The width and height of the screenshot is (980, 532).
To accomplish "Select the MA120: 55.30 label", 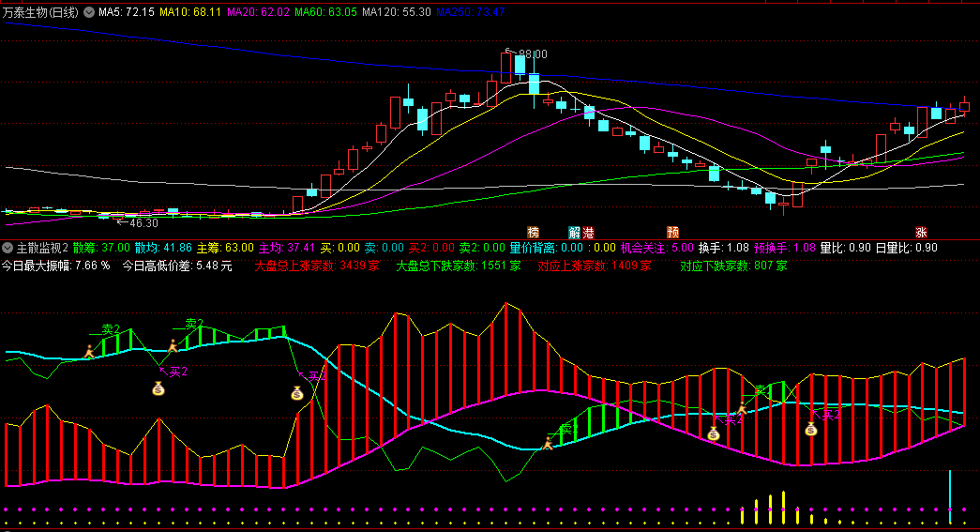I will [x=397, y=12].
